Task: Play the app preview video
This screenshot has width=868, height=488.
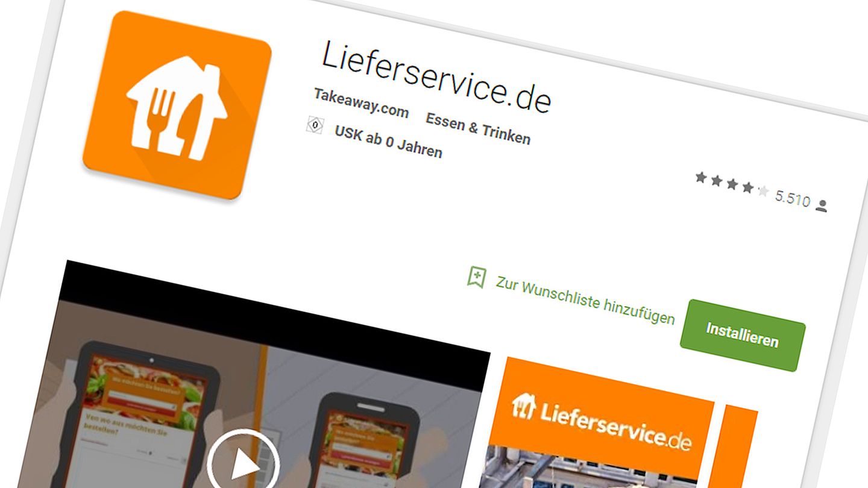Action: tap(243, 465)
